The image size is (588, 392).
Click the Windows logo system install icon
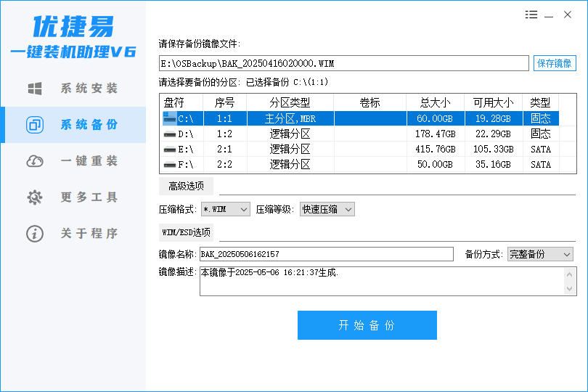(x=34, y=89)
